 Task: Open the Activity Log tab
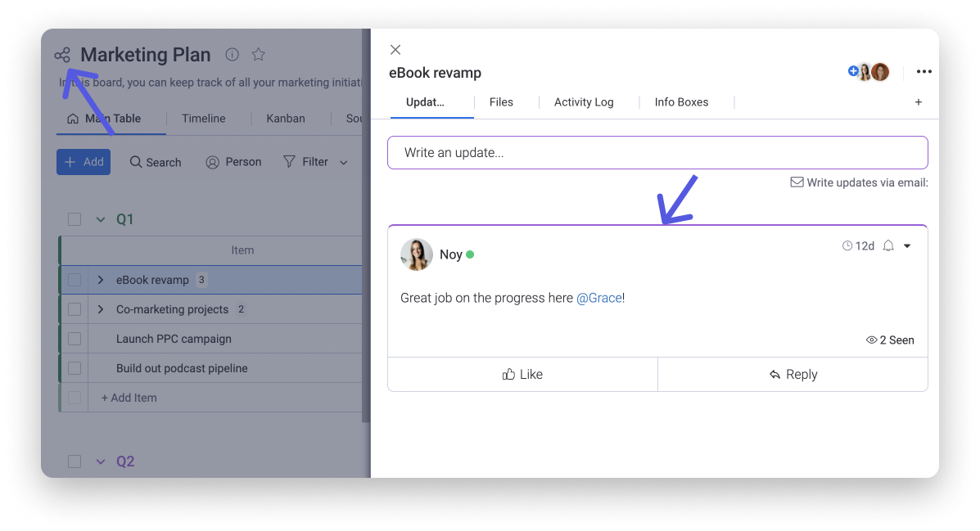pyautogui.click(x=584, y=101)
